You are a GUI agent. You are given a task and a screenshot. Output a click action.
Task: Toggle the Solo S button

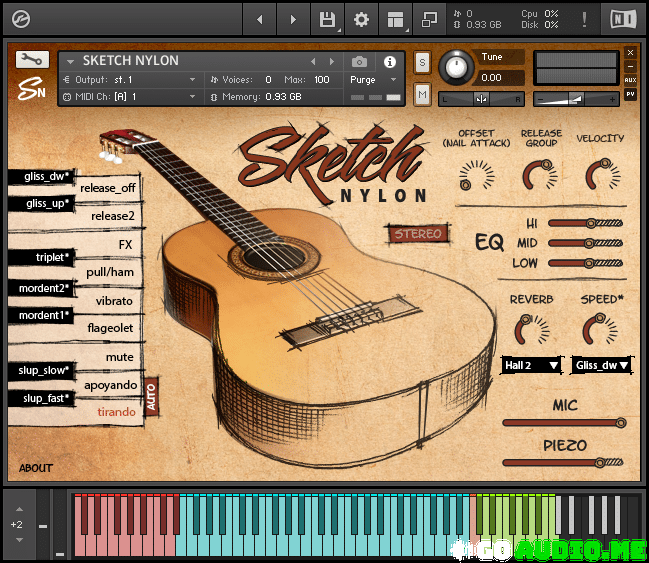(422, 62)
